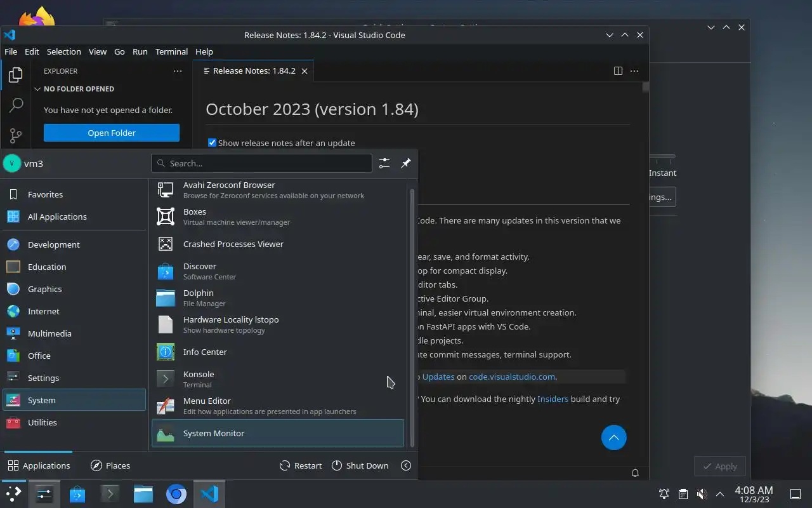Open Info Center

[278, 352]
